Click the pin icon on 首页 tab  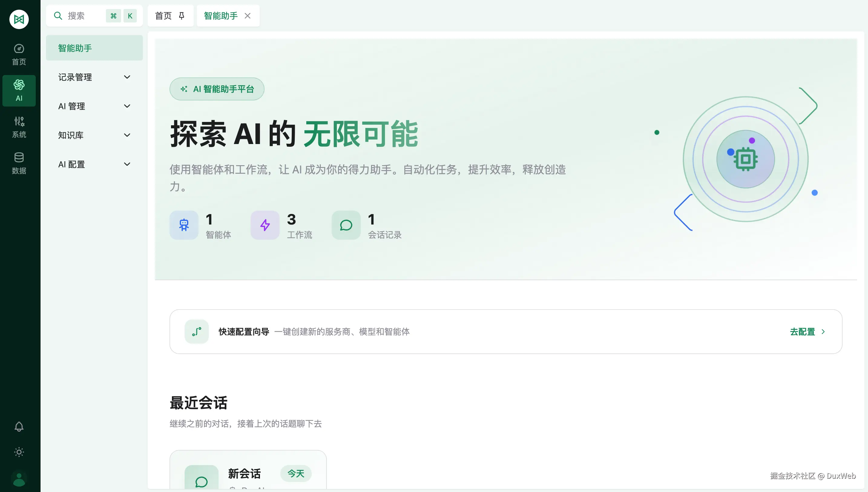(182, 16)
